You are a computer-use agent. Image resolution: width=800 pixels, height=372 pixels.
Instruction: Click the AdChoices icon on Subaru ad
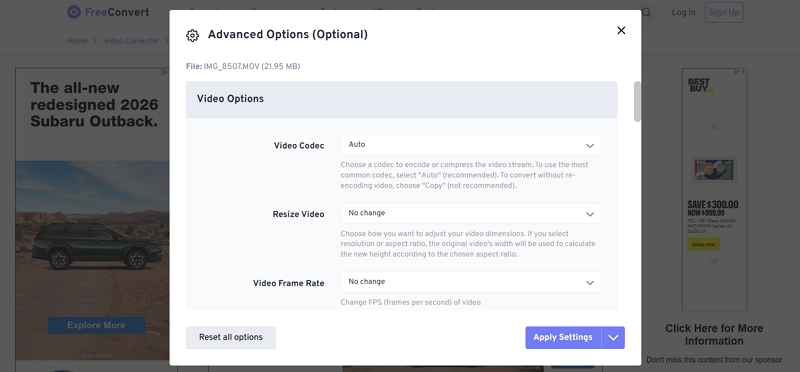coord(164,72)
